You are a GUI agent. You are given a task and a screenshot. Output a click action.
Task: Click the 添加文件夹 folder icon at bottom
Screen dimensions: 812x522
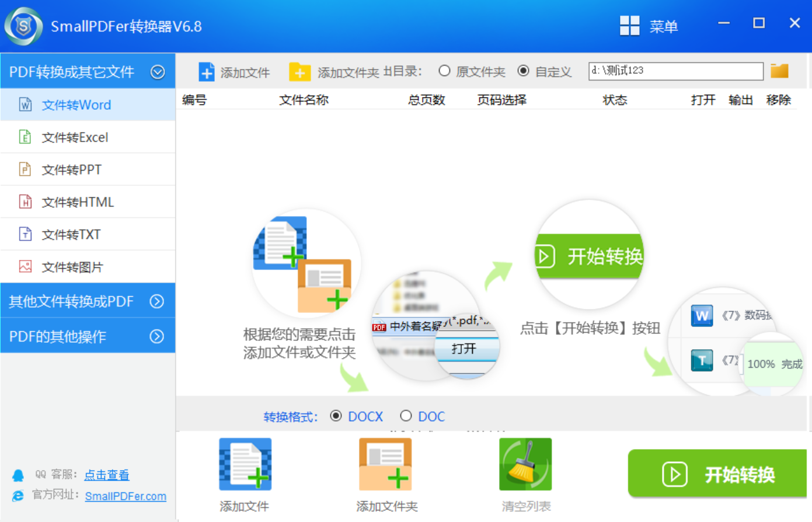tap(385, 464)
